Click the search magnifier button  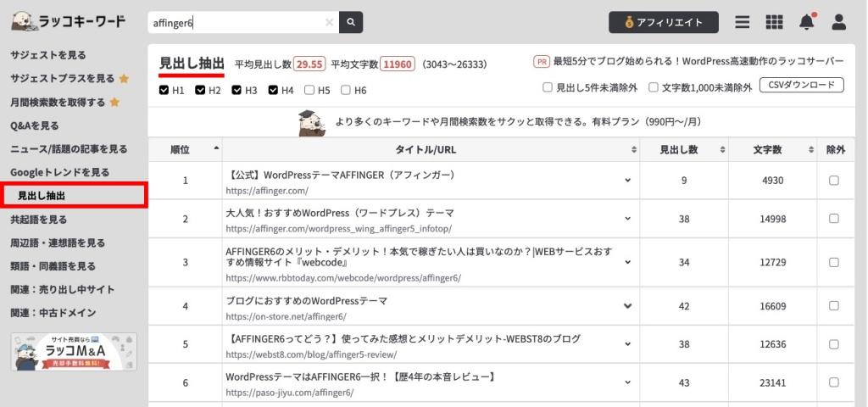coord(351,23)
